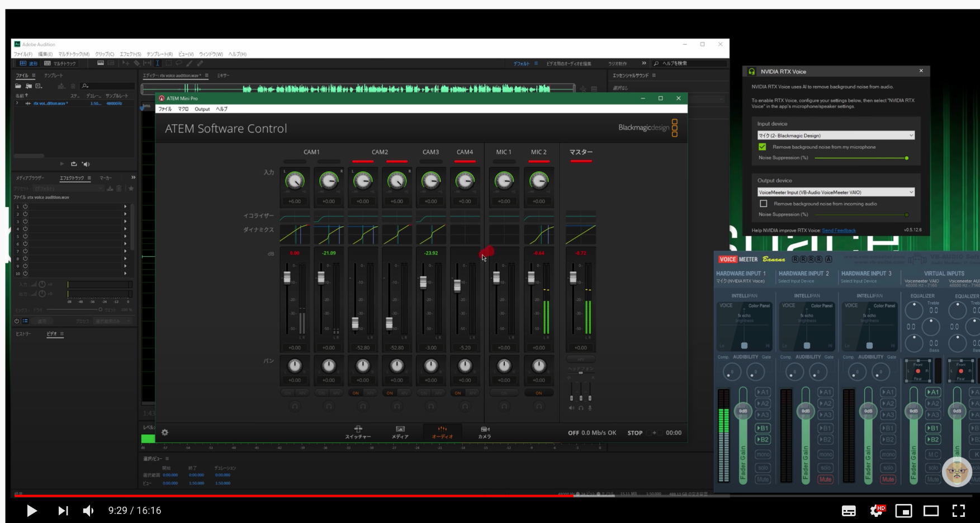Select the Time Selection tool in Audition
The height and width of the screenshot is (523, 980).
pos(157,63)
